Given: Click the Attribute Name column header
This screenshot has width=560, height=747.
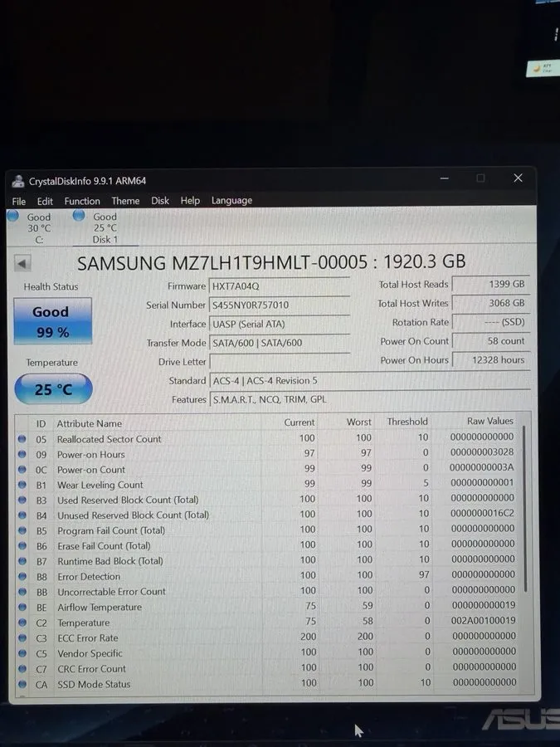Looking at the screenshot, I should point(90,423).
